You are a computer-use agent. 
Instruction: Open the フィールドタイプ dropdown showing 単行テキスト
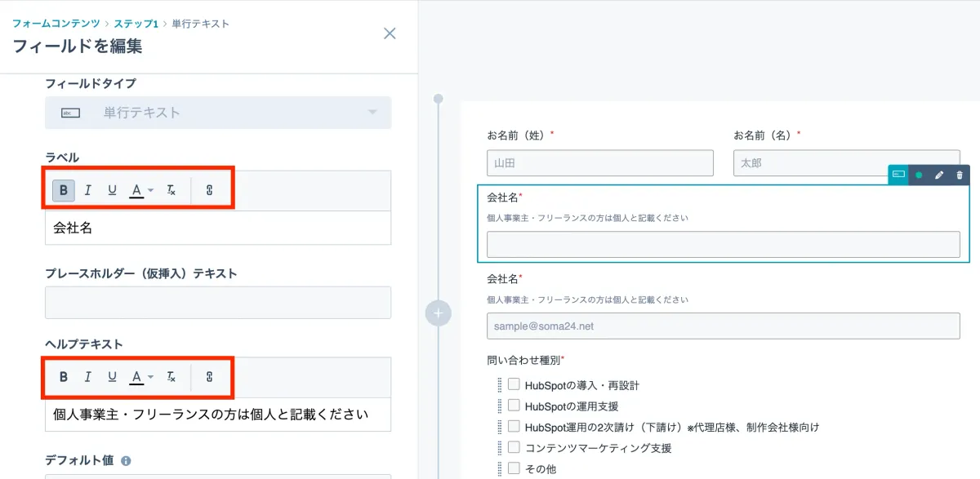tap(218, 112)
